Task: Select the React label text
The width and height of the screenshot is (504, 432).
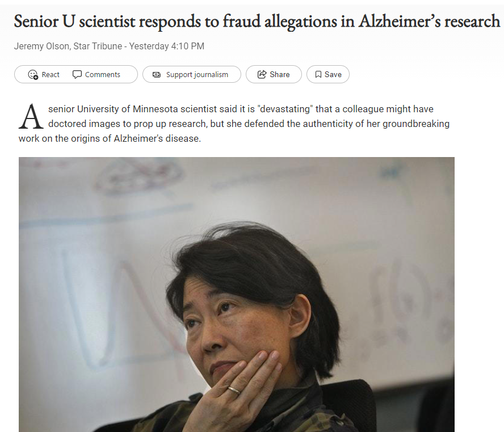Action: [x=51, y=74]
